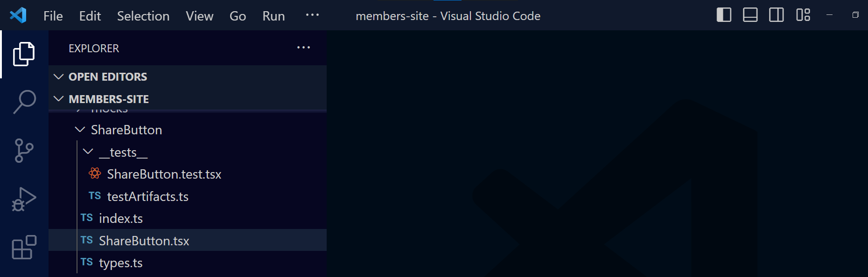This screenshot has width=868, height=277.
Task: Open ShareButton.test.tsx file
Action: click(x=188, y=174)
